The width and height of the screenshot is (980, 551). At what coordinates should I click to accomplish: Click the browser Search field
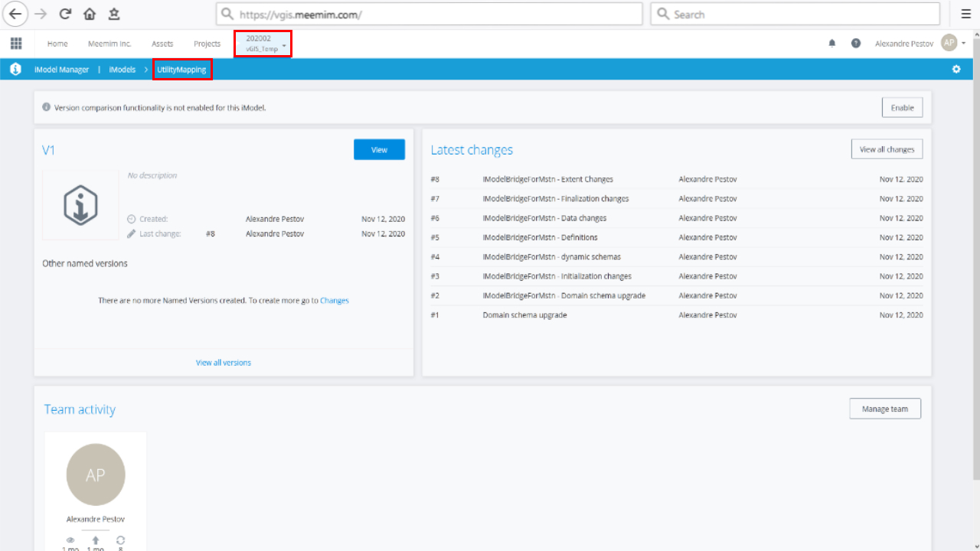point(795,14)
